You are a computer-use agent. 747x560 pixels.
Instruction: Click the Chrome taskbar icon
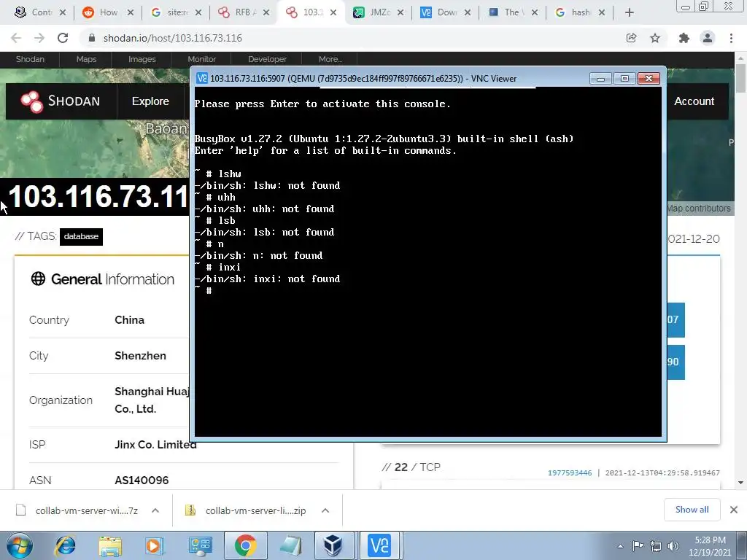(245, 545)
